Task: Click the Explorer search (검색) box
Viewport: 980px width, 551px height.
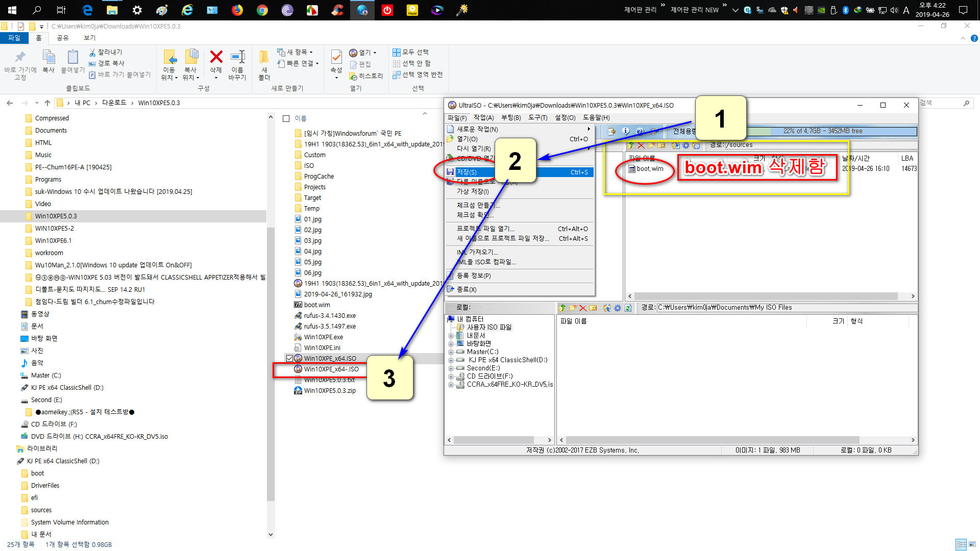Action: click(x=944, y=103)
